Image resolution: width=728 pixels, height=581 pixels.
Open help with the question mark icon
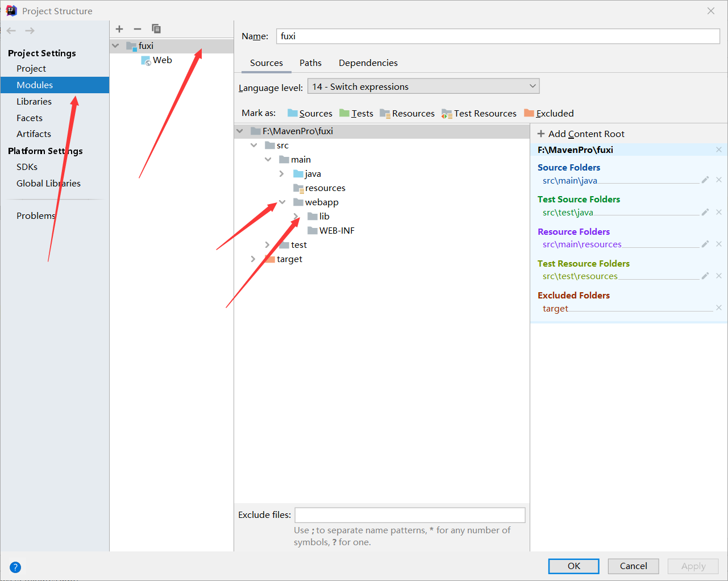[15, 567]
